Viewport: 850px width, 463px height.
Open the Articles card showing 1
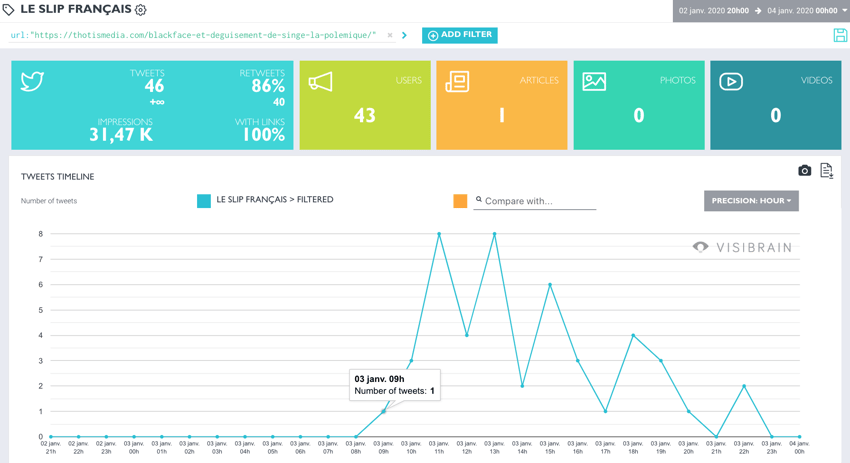502,105
